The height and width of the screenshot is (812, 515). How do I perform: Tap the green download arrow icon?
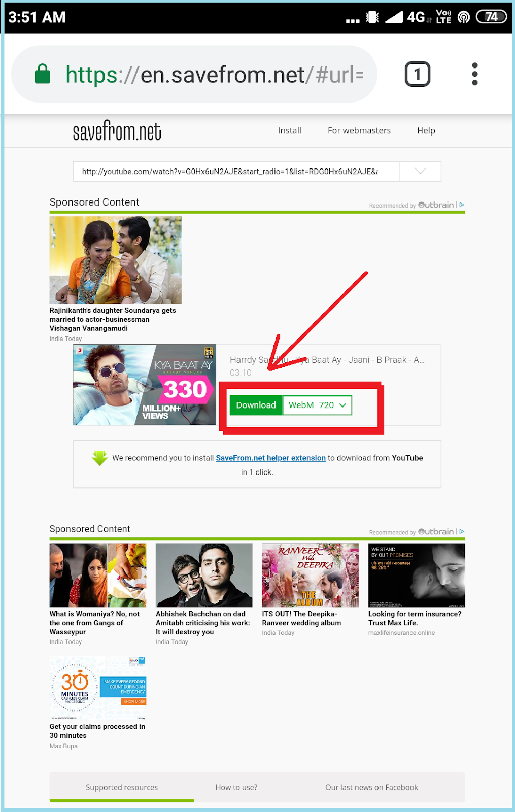click(x=99, y=458)
